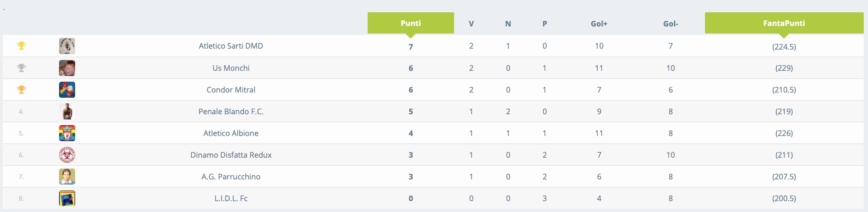Open Us Monchi team avatar
The width and height of the screenshot is (868, 212).
(x=67, y=68)
